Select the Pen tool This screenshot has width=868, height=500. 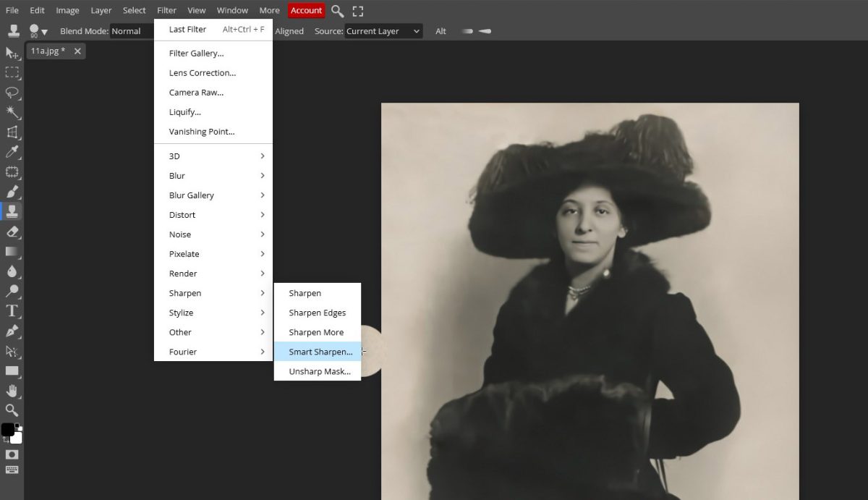[x=12, y=331]
